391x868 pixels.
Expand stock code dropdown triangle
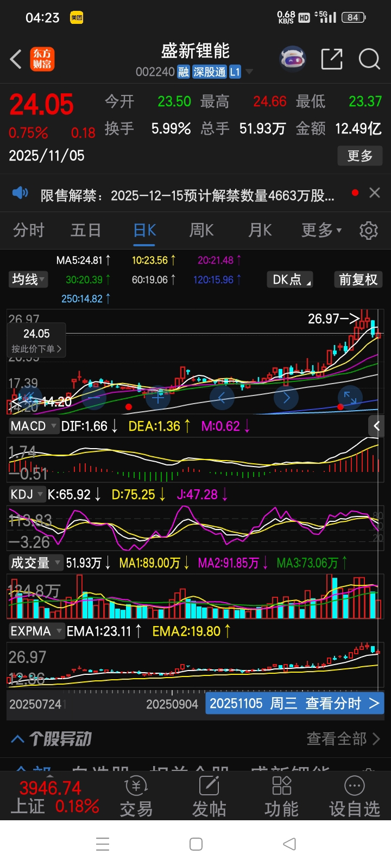(x=249, y=72)
